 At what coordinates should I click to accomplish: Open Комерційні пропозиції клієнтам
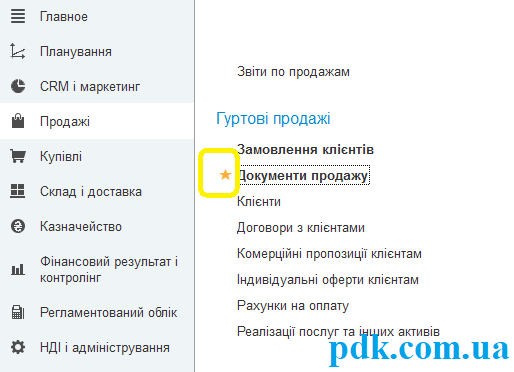point(329,254)
